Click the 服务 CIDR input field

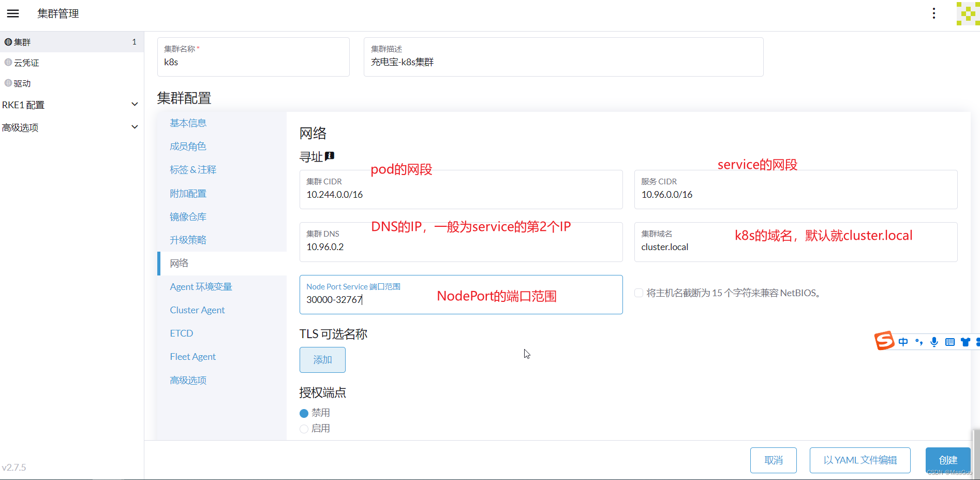[x=796, y=190]
